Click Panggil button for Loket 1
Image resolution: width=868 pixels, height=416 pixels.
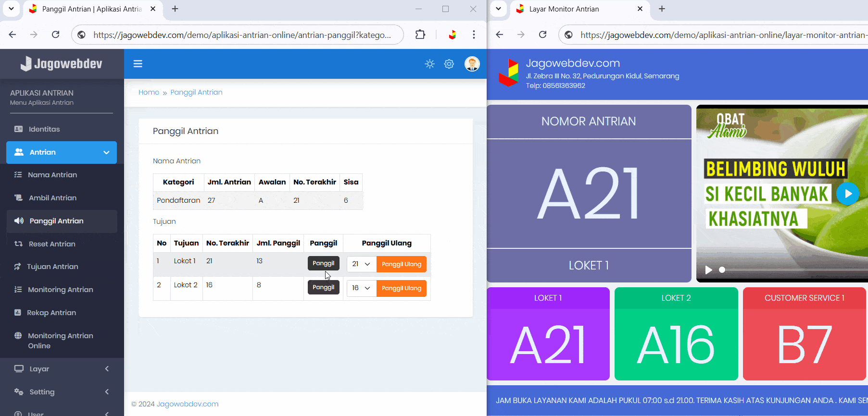(x=323, y=263)
